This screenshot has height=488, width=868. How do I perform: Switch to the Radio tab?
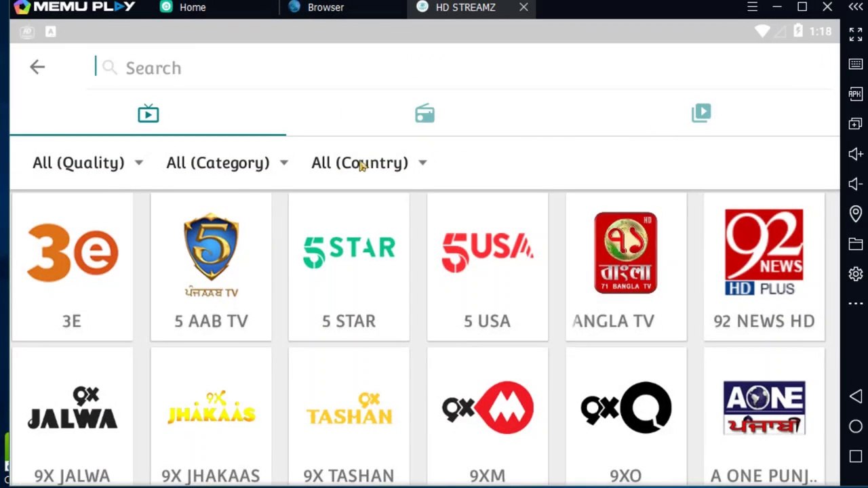[x=425, y=113]
